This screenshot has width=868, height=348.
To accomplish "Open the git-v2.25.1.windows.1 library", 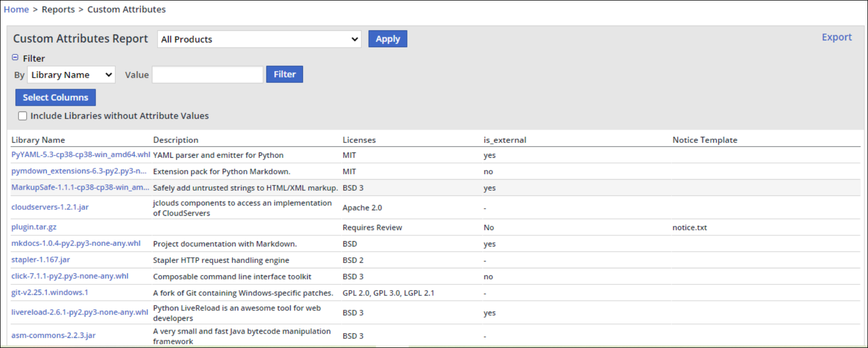I will click(x=50, y=293).
